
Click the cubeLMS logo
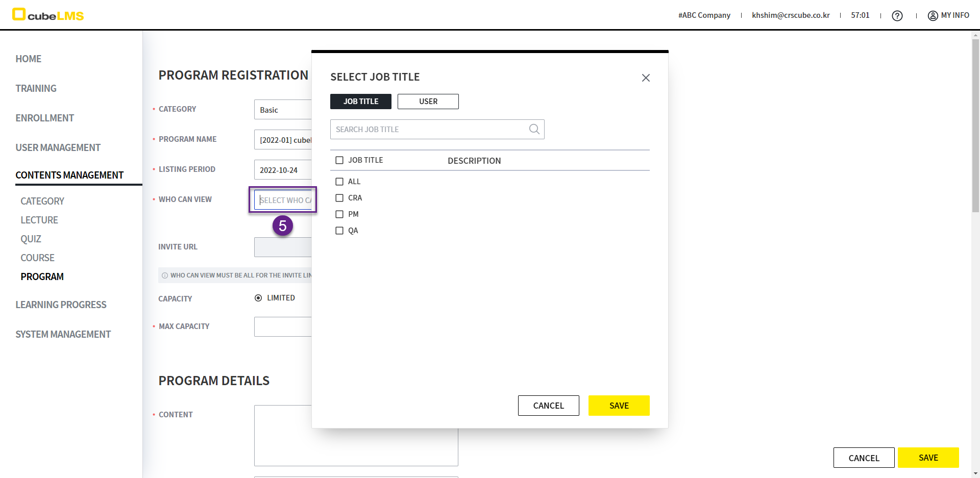click(x=48, y=15)
